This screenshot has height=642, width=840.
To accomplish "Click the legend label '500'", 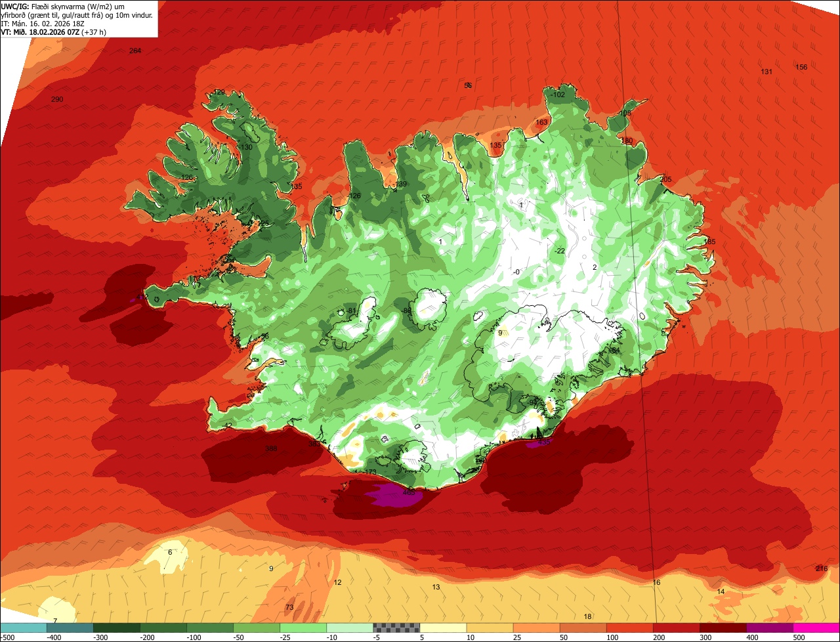I will click(798, 637).
